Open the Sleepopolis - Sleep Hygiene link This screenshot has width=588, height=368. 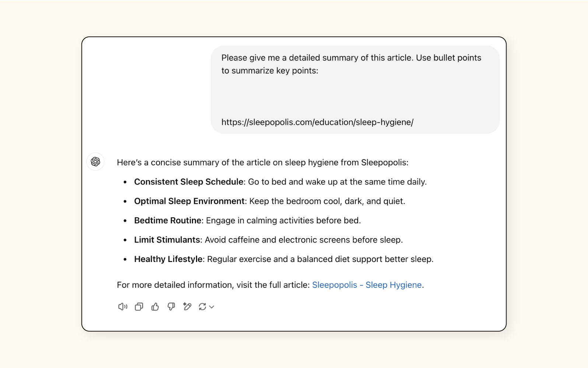click(x=367, y=285)
